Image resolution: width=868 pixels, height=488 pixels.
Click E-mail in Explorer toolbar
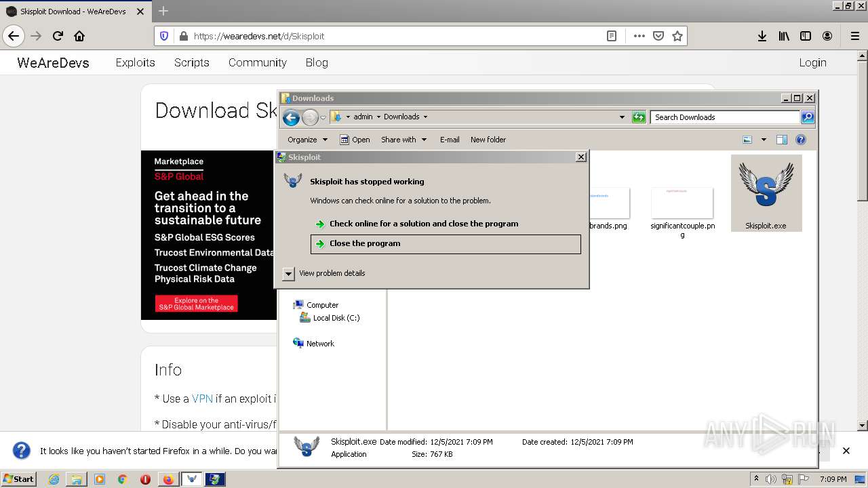pyautogui.click(x=450, y=140)
